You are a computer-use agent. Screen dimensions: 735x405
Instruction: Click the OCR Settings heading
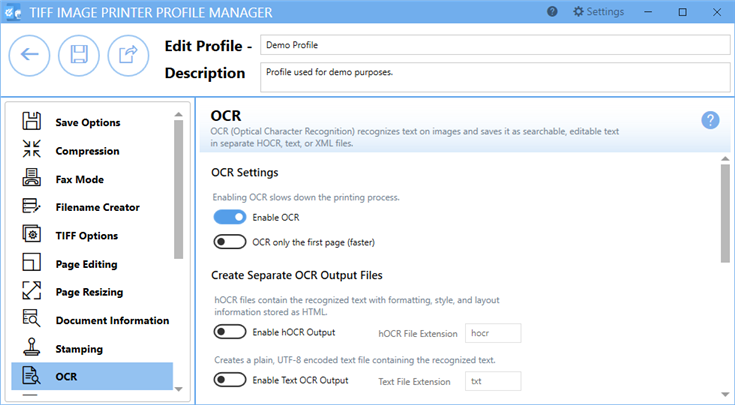tap(245, 172)
